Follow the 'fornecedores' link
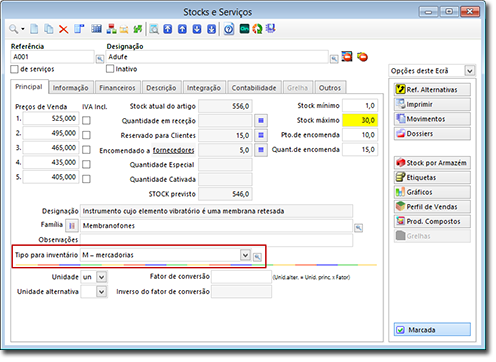Viewport: 496px width, 362px height. [x=173, y=150]
